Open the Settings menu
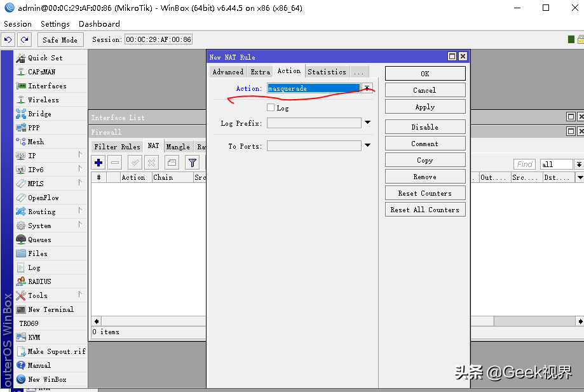This screenshot has height=392, width=584. [x=55, y=24]
